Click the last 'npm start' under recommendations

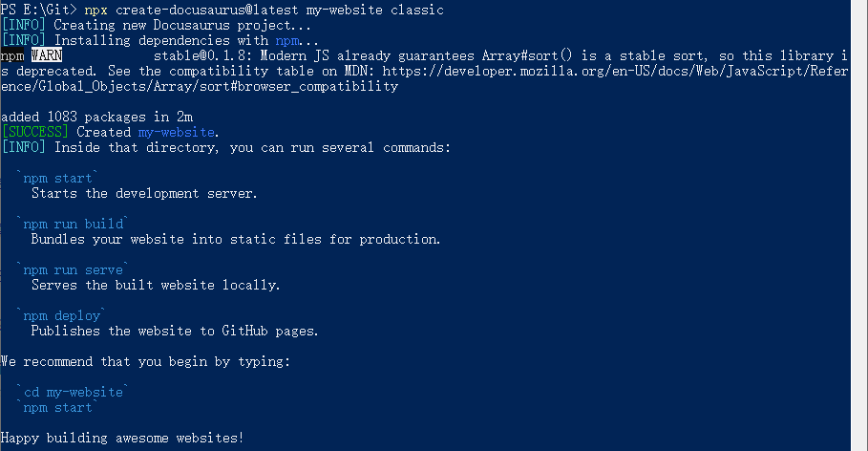point(57,408)
